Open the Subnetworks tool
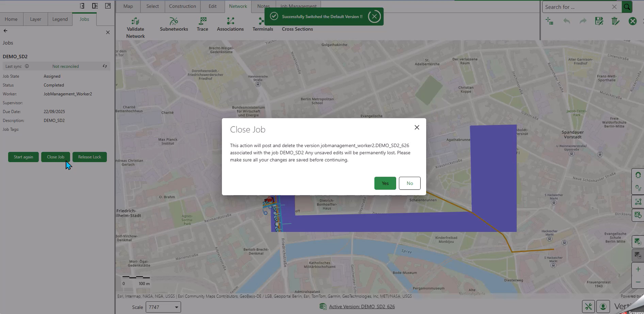The width and height of the screenshot is (644, 314). click(174, 21)
